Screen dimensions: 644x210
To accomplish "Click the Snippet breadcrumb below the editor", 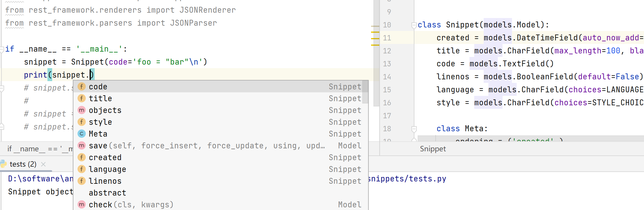I will point(433,149).
